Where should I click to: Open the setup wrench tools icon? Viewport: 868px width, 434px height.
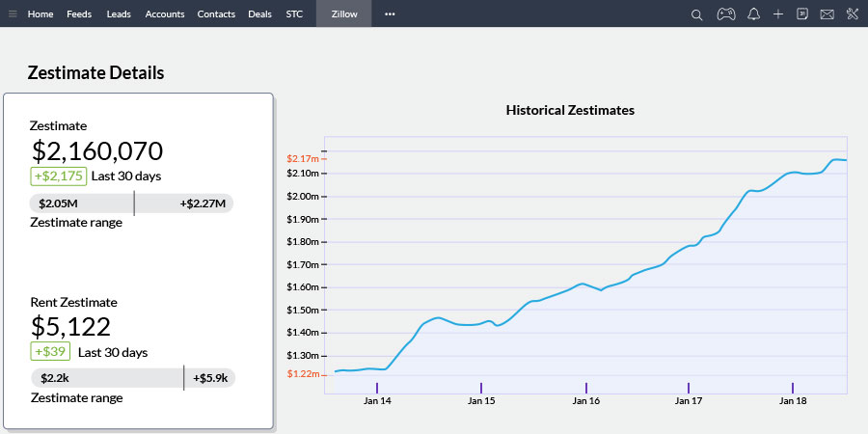coord(852,14)
